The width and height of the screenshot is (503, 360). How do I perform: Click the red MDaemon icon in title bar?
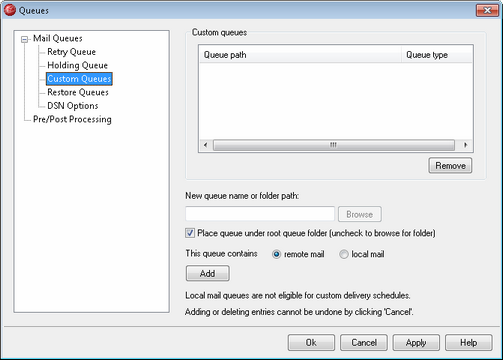[x=10, y=10]
